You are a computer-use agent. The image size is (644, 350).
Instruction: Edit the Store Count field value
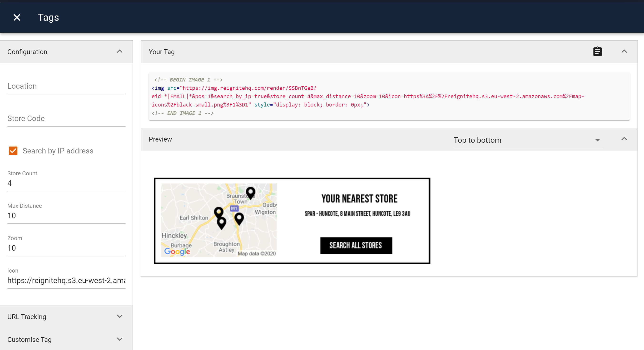(x=66, y=183)
